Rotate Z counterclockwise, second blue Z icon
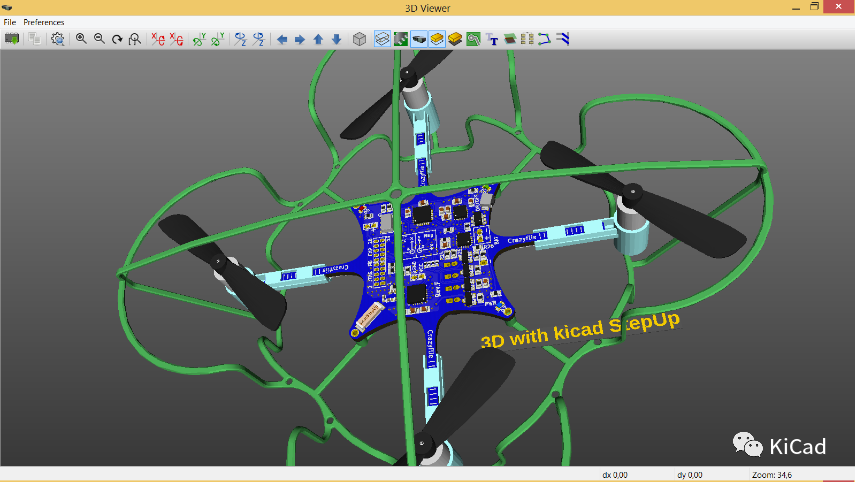 (258, 39)
